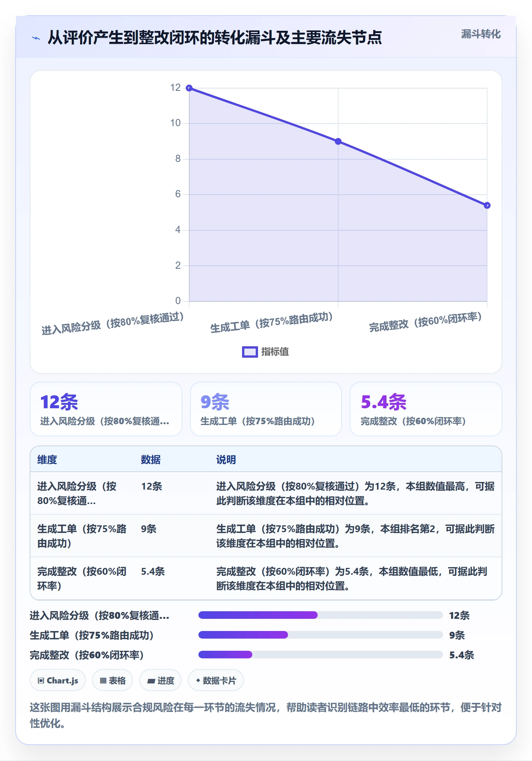
Task: Click the x-axis label 进入风险分级（按80%复核通过）
Action: point(113,323)
